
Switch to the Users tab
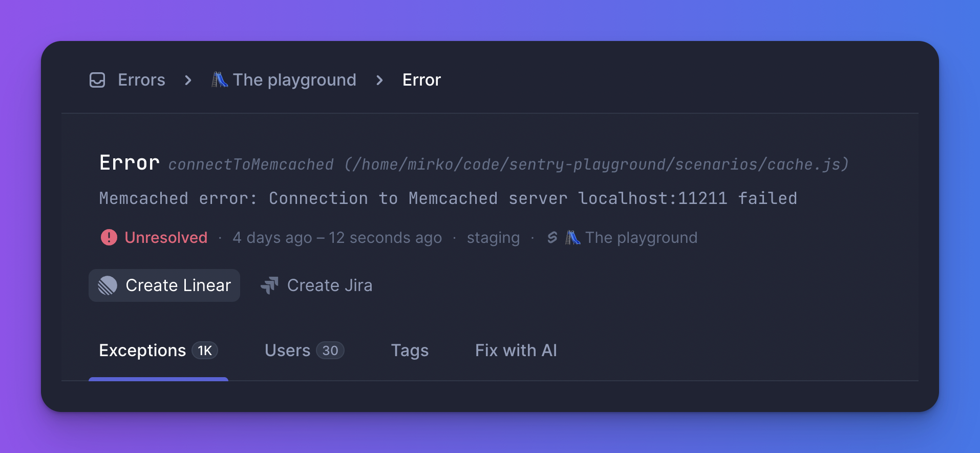click(304, 351)
